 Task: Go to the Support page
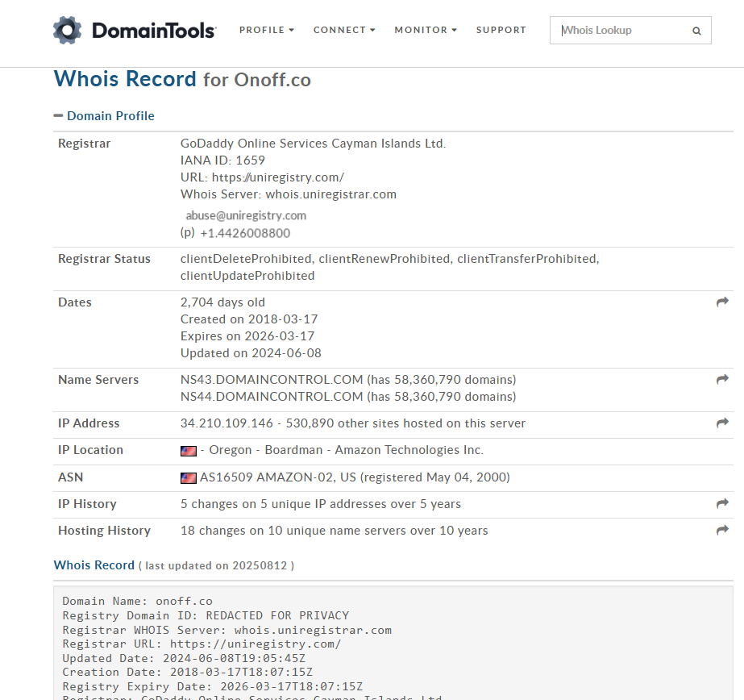501,30
